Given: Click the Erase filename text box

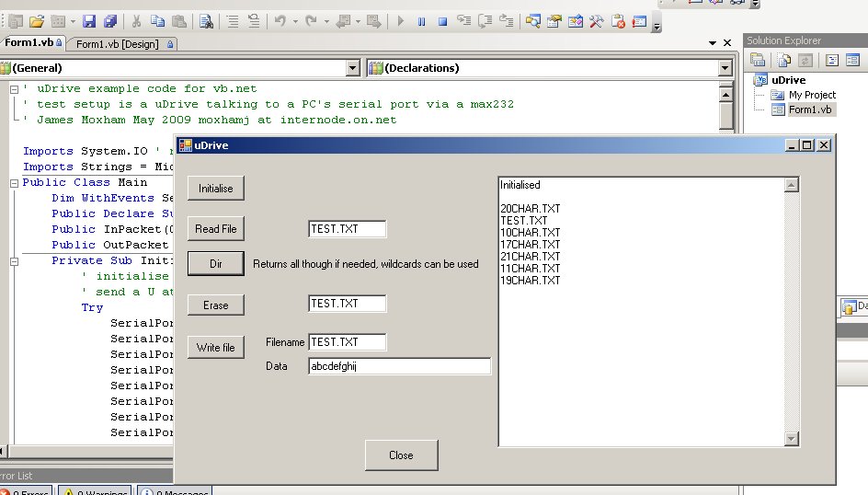Looking at the screenshot, I should coord(347,304).
